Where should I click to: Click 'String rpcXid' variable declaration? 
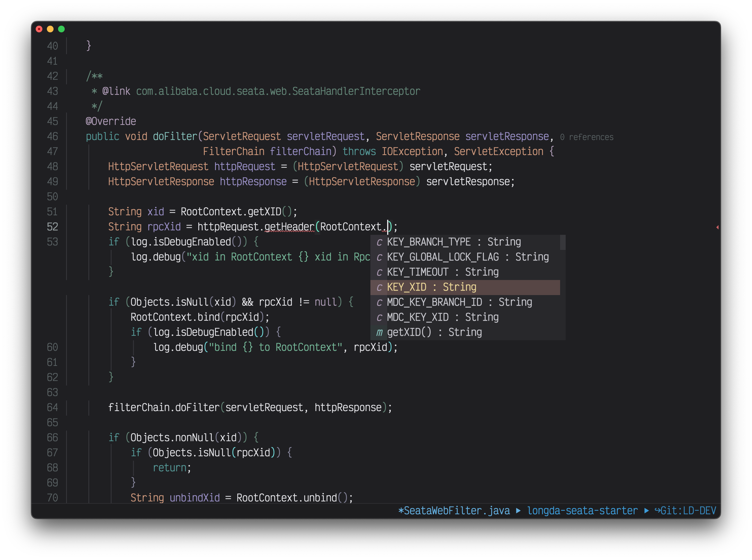tap(144, 227)
